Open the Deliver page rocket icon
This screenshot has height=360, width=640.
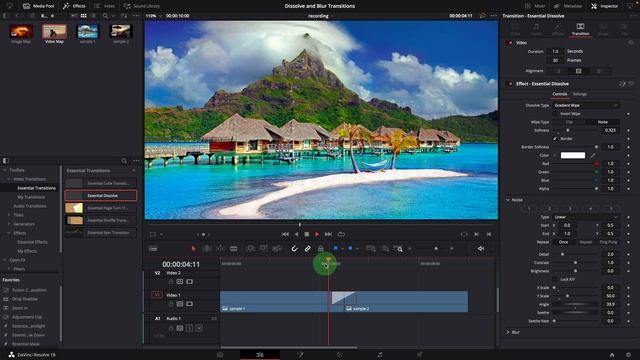coord(419,355)
